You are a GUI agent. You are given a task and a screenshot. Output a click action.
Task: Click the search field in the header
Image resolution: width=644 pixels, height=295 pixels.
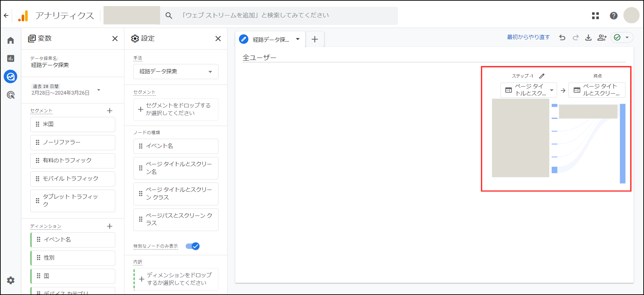click(x=279, y=15)
